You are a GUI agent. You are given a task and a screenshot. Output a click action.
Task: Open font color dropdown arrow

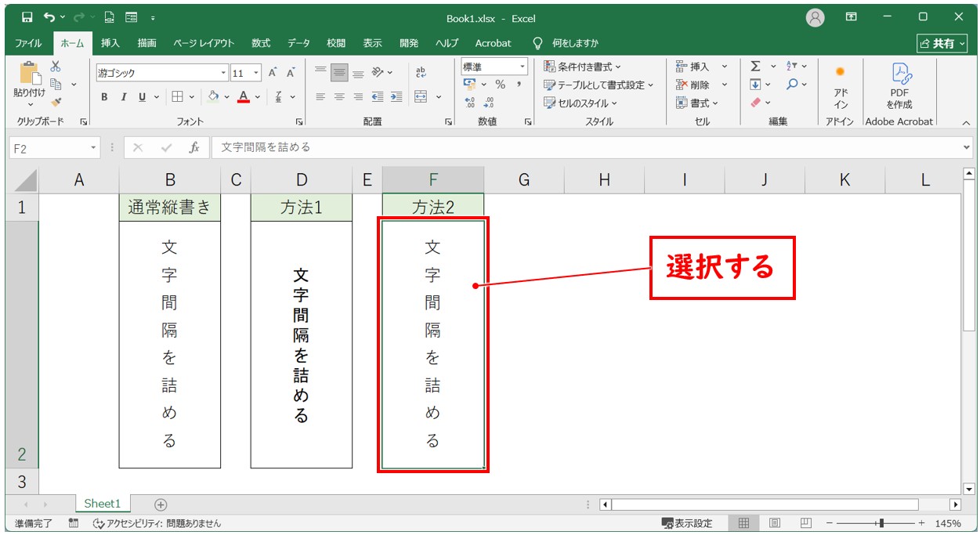click(x=258, y=97)
